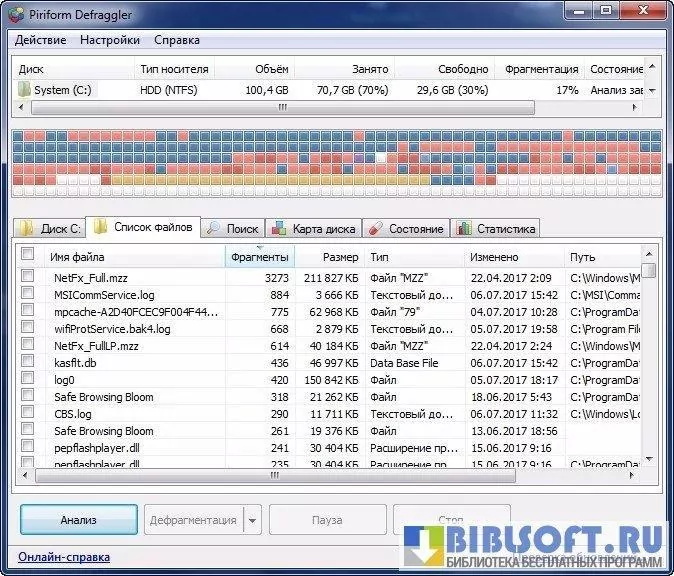Image resolution: width=674 pixels, height=576 pixels.
Task: Open the Дефрагментация dropdown arrow
Action: (252, 520)
